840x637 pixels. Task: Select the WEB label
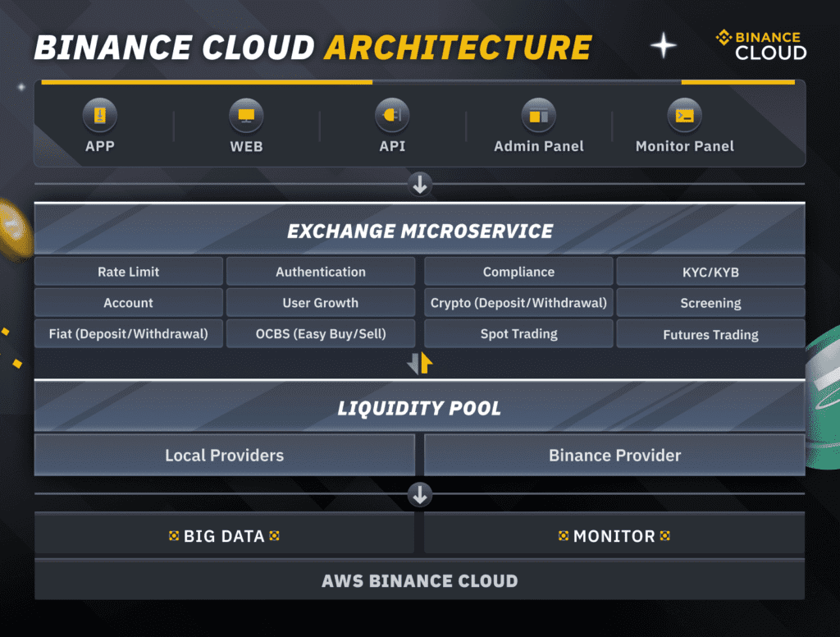[246, 146]
